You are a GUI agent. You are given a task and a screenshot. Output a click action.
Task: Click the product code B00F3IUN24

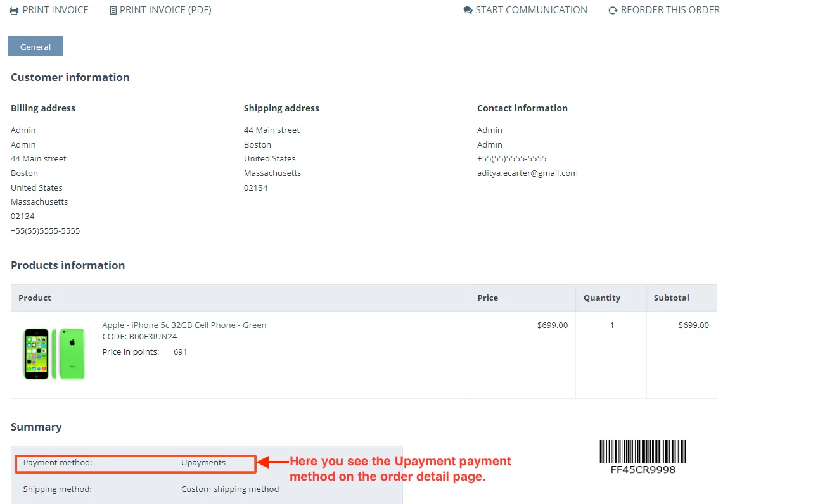(153, 337)
